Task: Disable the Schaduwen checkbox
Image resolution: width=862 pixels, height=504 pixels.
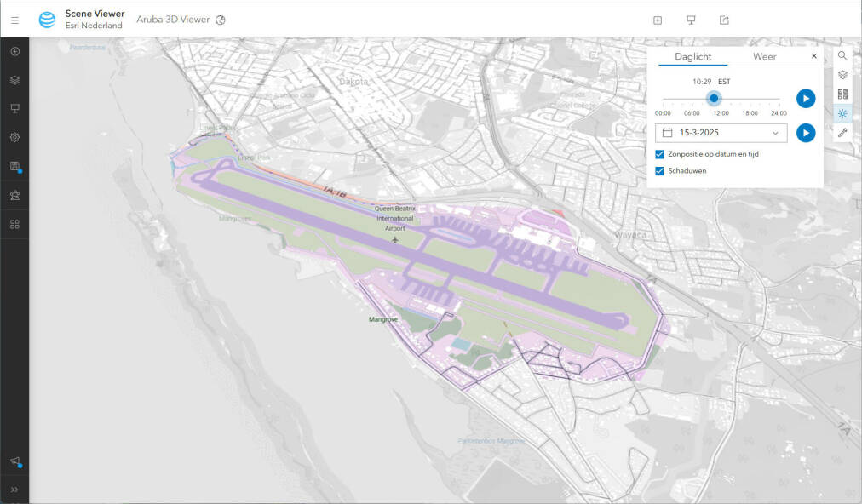Action: [660, 170]
